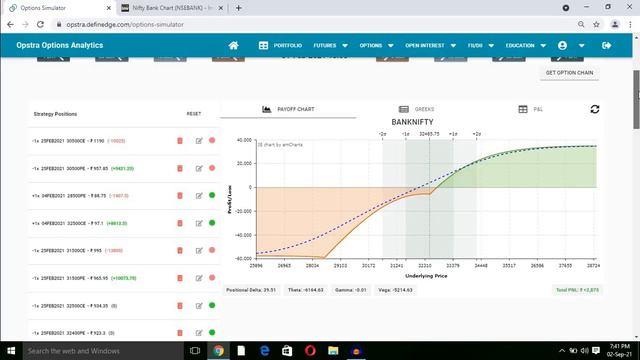Open a new browser tab
The image size is (640, 360).
point(238,8)
